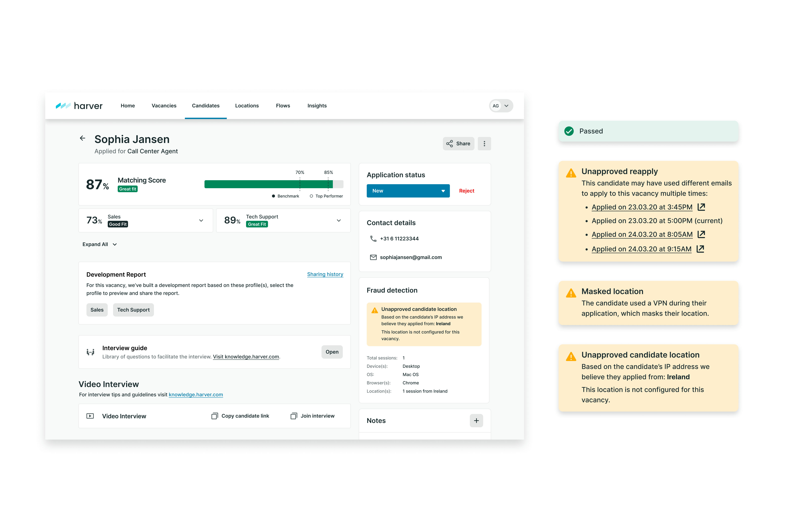The image size is (798, 532).
Task: Click the Great fit badge under Matching Score
Action: coord(128,189)
